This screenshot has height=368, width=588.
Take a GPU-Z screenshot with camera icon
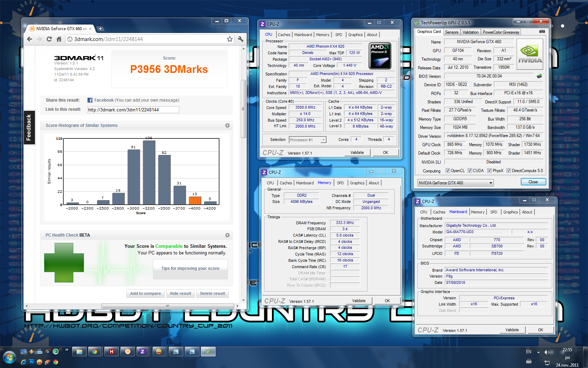point(542,32)
